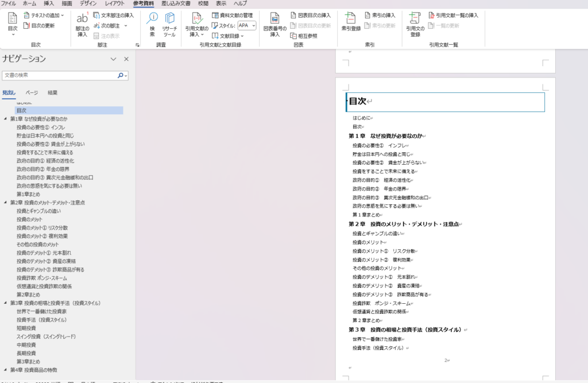Screen dimensions: 588x383
Task: Click the 図表番号の挿入 caption icon
Action: 274,24
